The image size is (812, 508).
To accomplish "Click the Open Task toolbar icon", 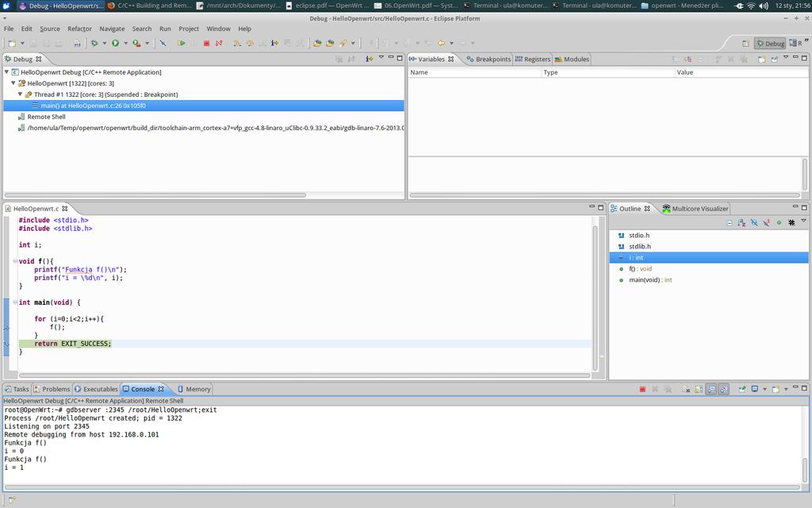I will [330, 44].
